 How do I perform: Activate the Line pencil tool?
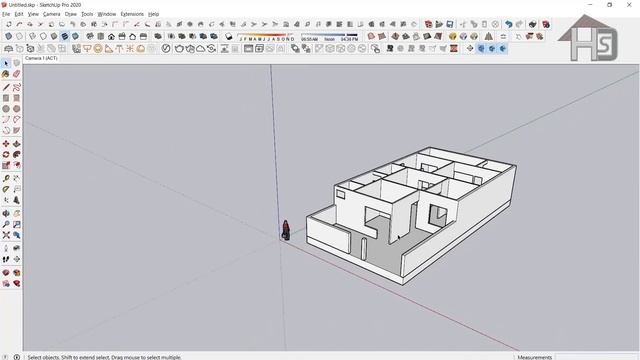click(6, 87)
